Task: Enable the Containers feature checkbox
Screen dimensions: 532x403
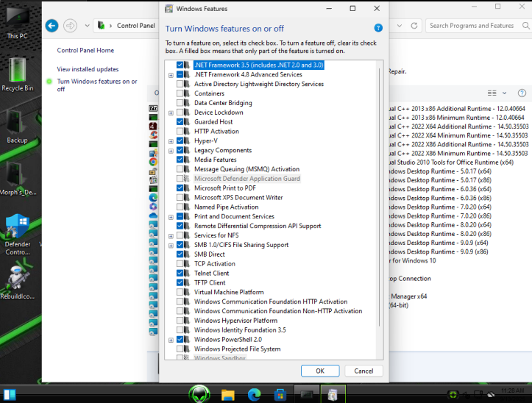Action: pyautogui.click(x=180, y=93)
